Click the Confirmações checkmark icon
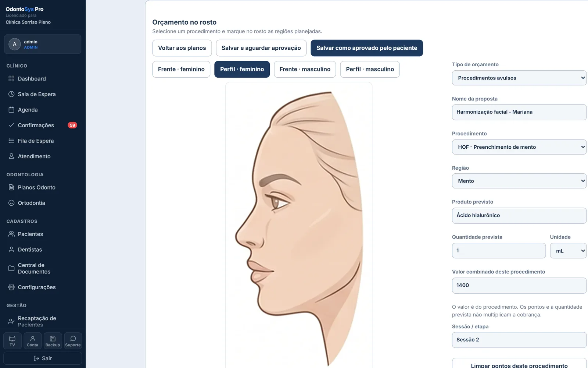This screenshot has width=588, height=368. click(11, 125)
